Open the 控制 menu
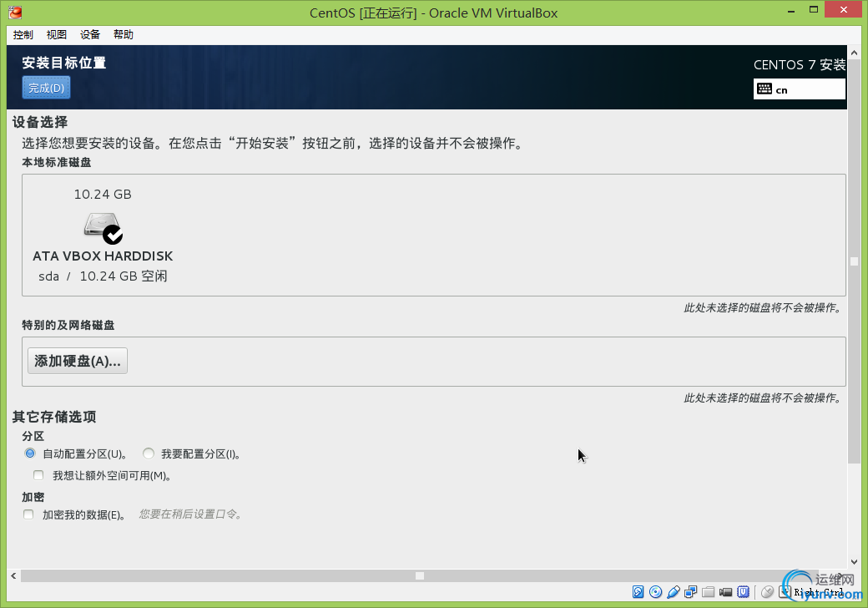 click(x=23, y=35)
